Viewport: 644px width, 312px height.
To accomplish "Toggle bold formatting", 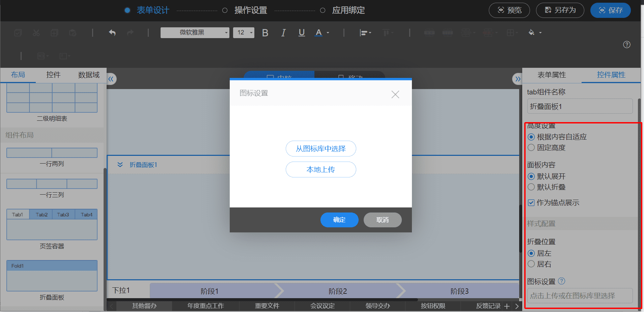I will [x=265, y=33].
